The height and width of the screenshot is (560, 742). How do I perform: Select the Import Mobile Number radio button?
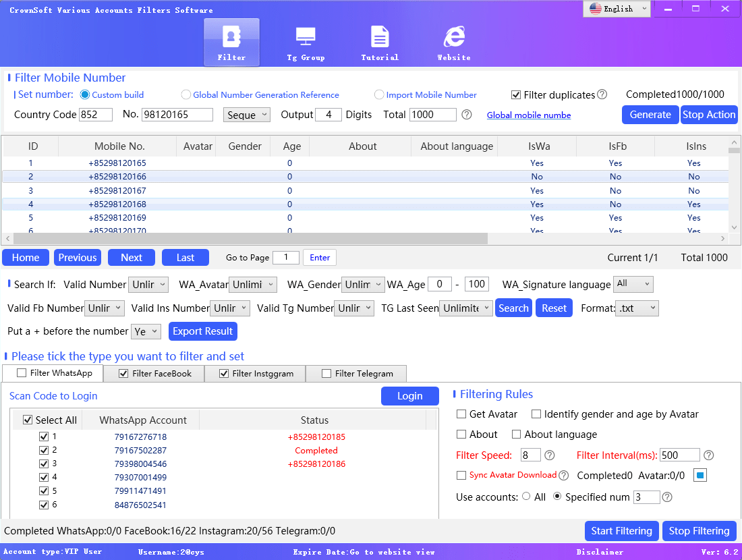pos(378,94)
